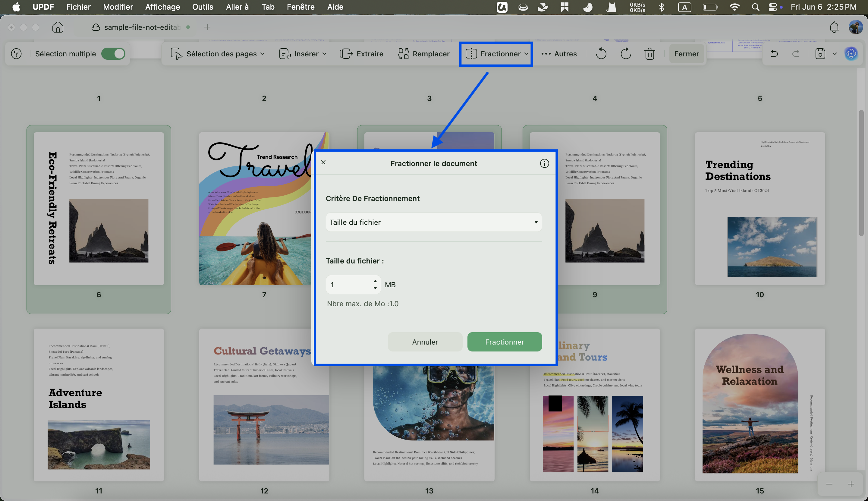Open the Modifier menu

[x=118, y=7]
